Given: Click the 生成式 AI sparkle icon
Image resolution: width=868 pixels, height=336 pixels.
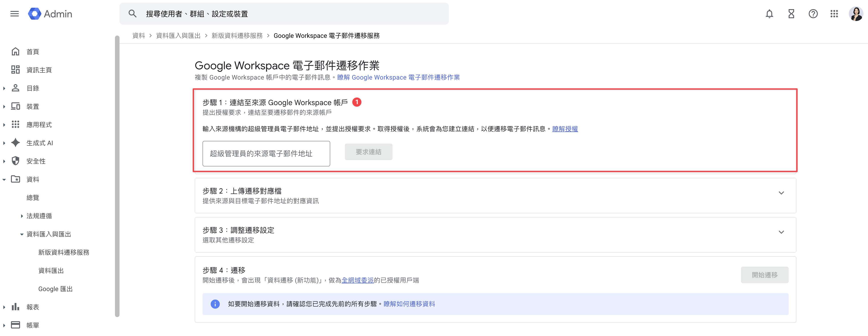Looking at the screenshot, I should 16,142.
